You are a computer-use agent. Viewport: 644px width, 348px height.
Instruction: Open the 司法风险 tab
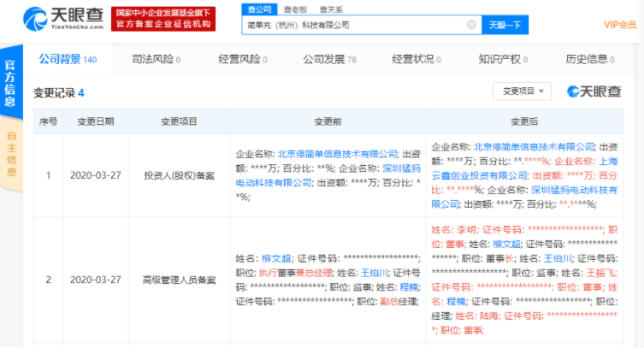pos(156,59)
